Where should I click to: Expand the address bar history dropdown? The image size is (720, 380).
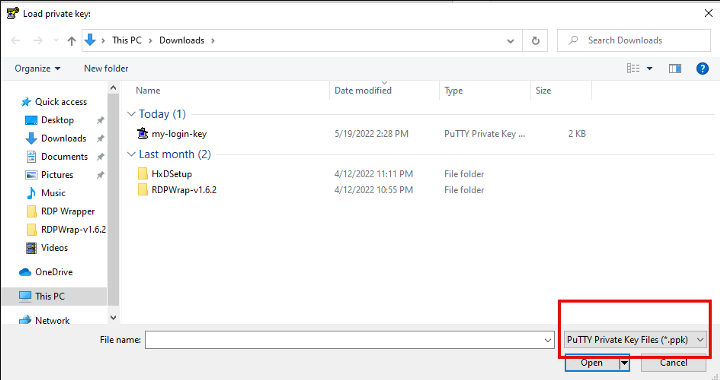coord(510,41)
